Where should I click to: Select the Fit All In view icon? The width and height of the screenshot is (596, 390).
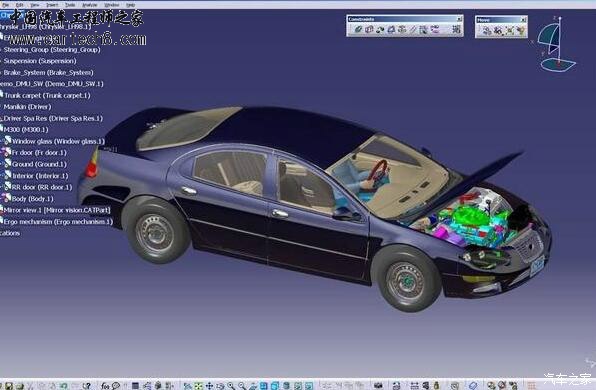pyautogui.click(x=198, y=386)
